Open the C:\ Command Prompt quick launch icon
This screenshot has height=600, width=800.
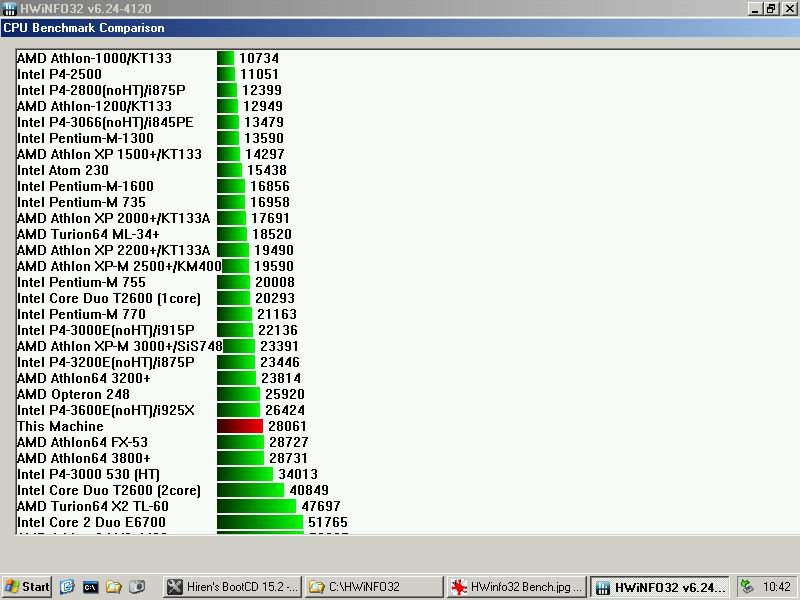tap(90, 587)
